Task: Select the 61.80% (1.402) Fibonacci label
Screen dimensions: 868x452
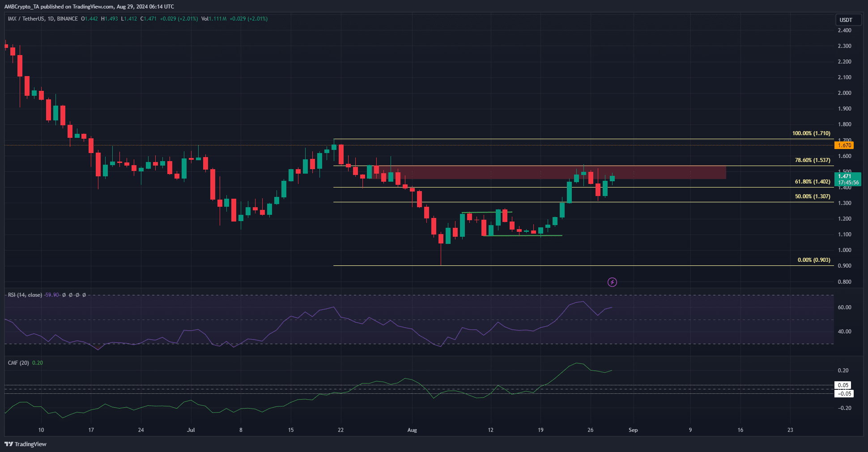Action: (813, 182)
